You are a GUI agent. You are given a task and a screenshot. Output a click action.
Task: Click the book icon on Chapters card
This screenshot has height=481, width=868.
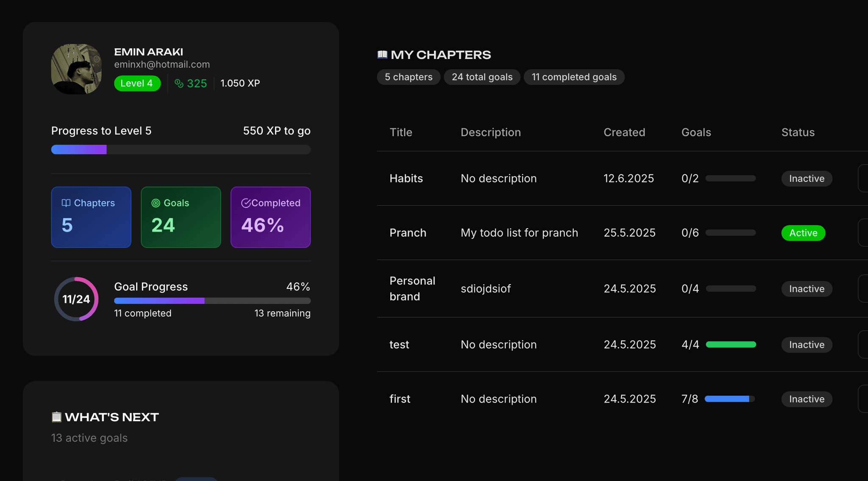66,203
